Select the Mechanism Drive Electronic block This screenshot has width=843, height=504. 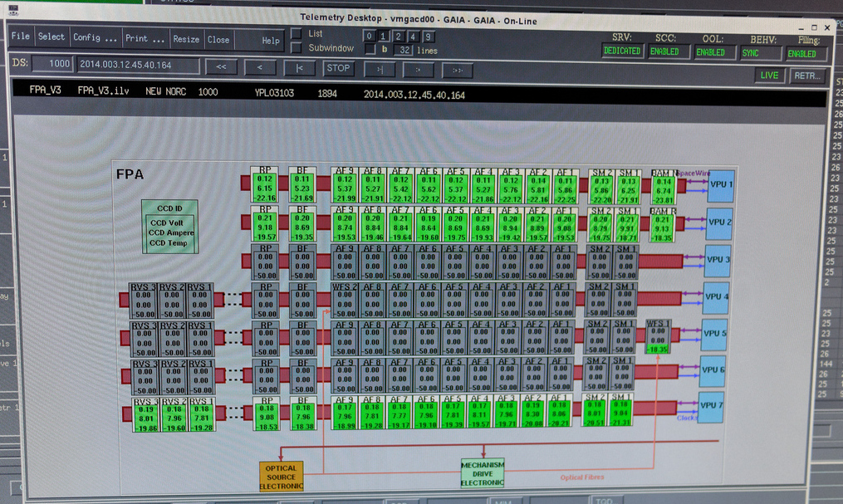point(483,472)
